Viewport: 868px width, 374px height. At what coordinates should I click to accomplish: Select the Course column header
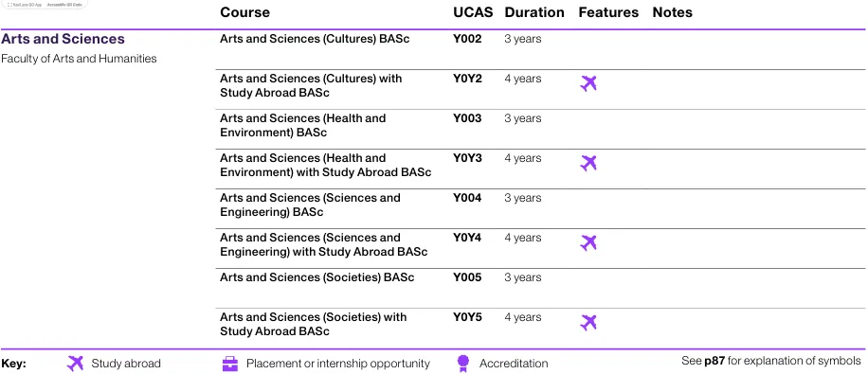click(x=244, y=12)
